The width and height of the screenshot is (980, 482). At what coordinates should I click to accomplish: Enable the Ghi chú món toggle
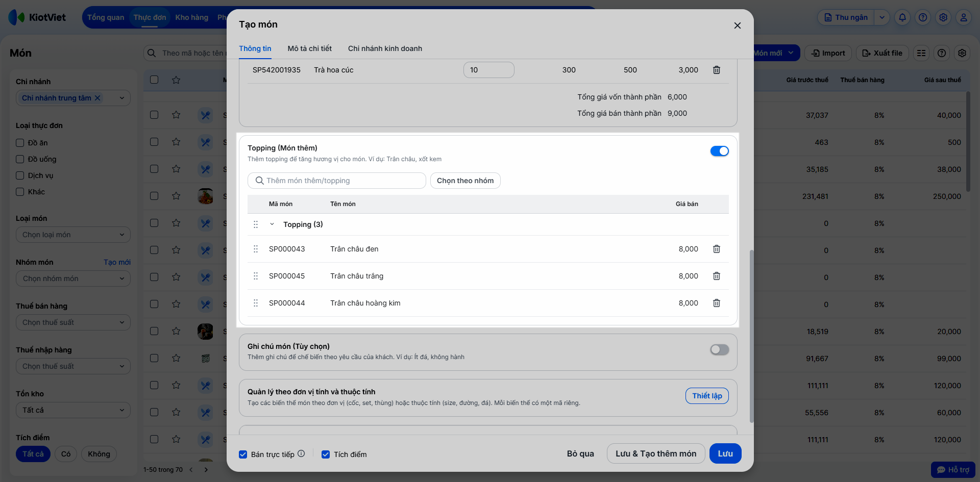click(x=719, y=349)
